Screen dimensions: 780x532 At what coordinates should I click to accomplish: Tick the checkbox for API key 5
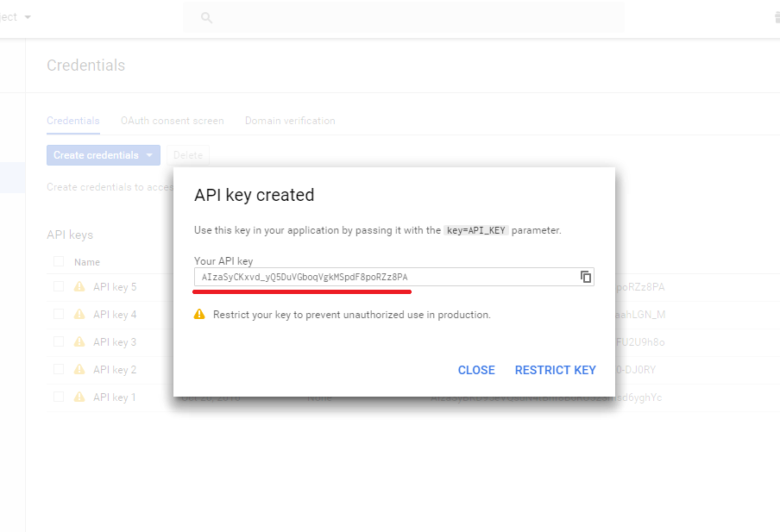coord(59,286)
